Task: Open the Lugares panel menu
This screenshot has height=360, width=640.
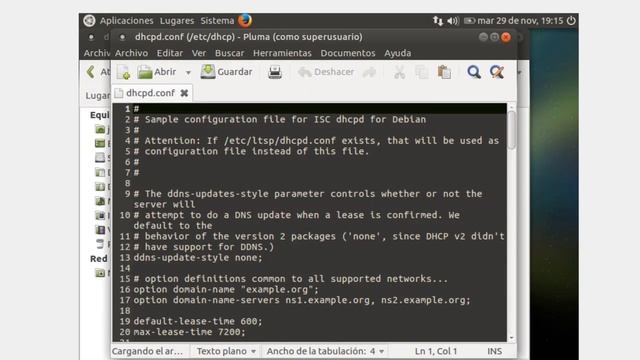Action: click(177, 21)
